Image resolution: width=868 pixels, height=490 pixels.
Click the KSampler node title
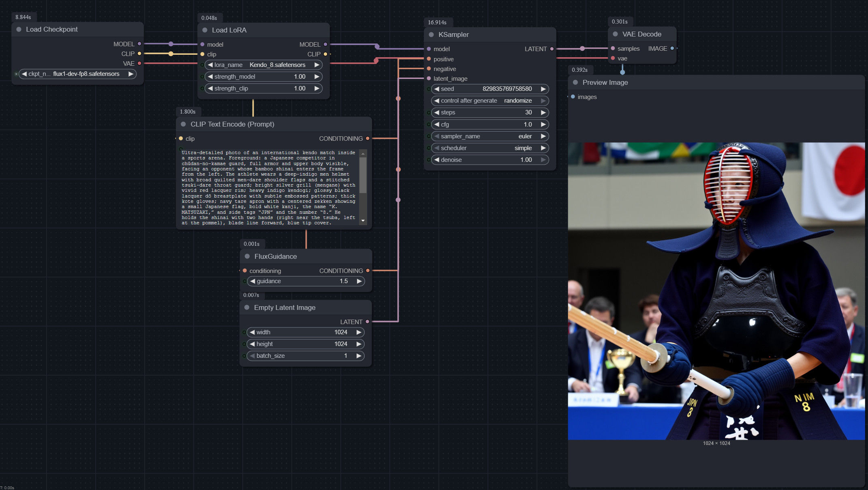453,35
